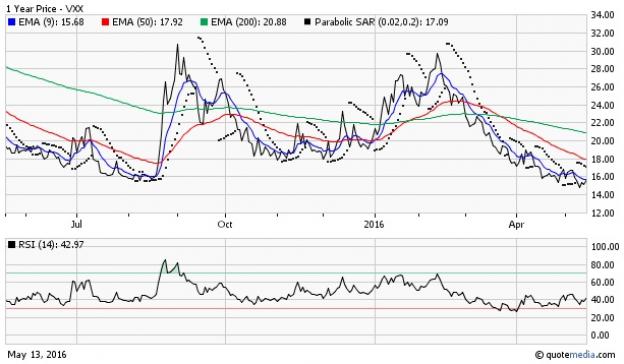Image resolution: width=624 pixels, height=364 pixels.
Task: Click the 28.00 price axis value
Action: tap(602, 69)
